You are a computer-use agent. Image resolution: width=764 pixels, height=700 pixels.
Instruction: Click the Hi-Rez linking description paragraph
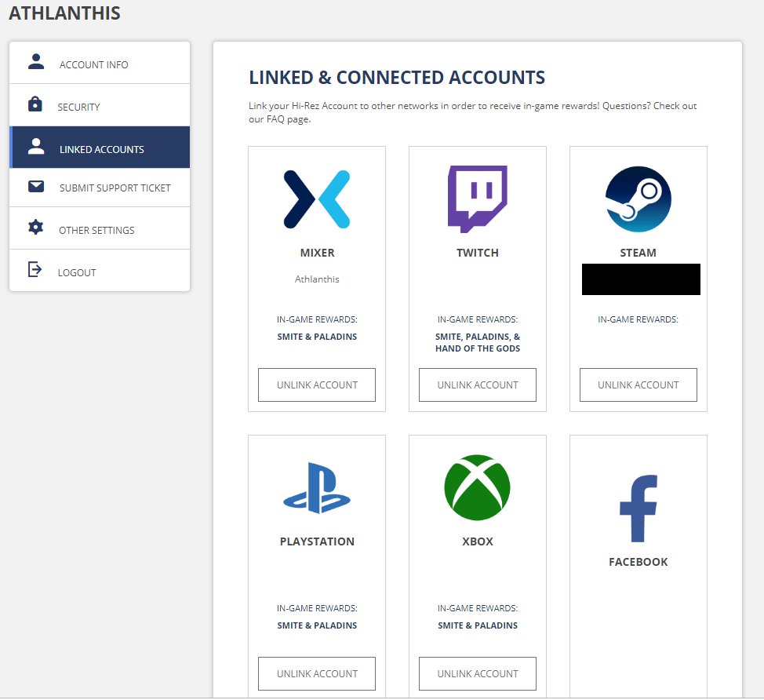473,112
